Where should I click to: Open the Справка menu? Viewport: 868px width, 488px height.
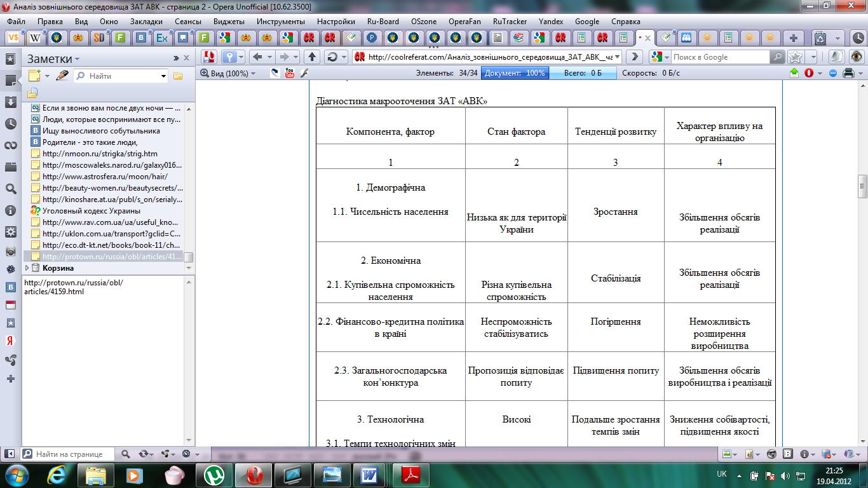click(x=625, y=21)
